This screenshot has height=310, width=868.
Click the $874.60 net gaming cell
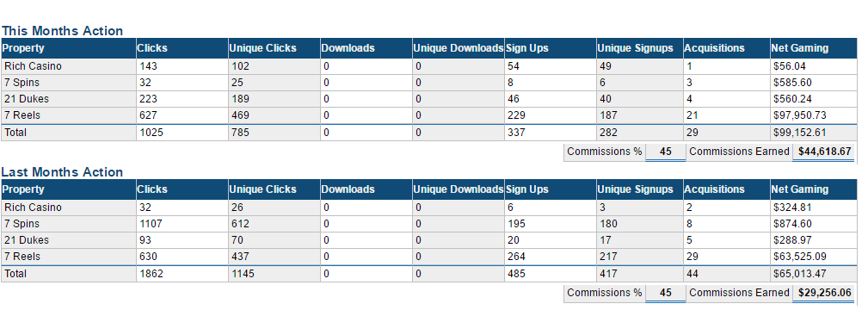pos(813,224)
